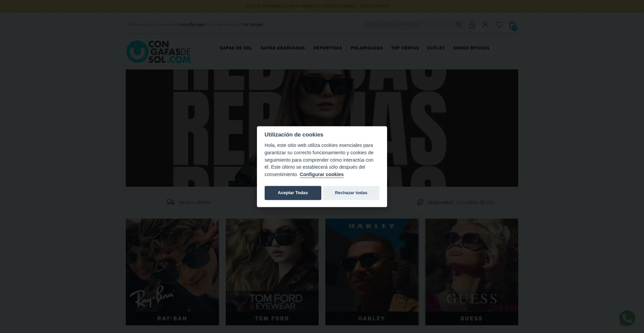
Task: Open the padlock icon in header
Action: point(472,24)
